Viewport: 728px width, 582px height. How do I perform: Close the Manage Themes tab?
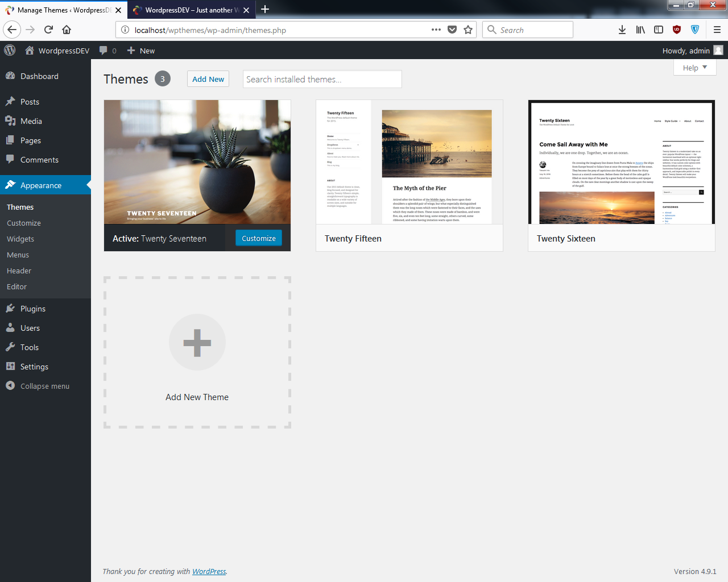(118, 10)
